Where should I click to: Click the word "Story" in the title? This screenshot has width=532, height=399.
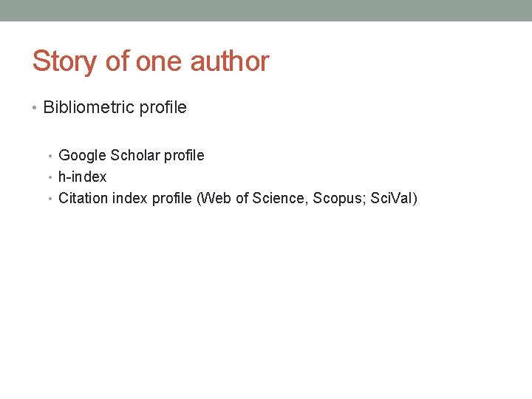click(x=64, y=62)
